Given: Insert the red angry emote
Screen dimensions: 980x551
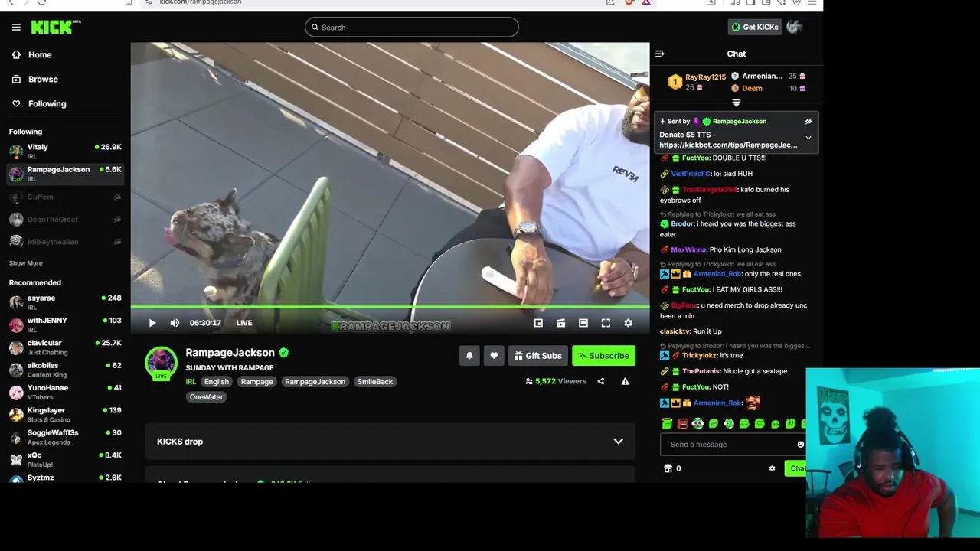Looking at the screenshot, I should (x=682, y=423).
